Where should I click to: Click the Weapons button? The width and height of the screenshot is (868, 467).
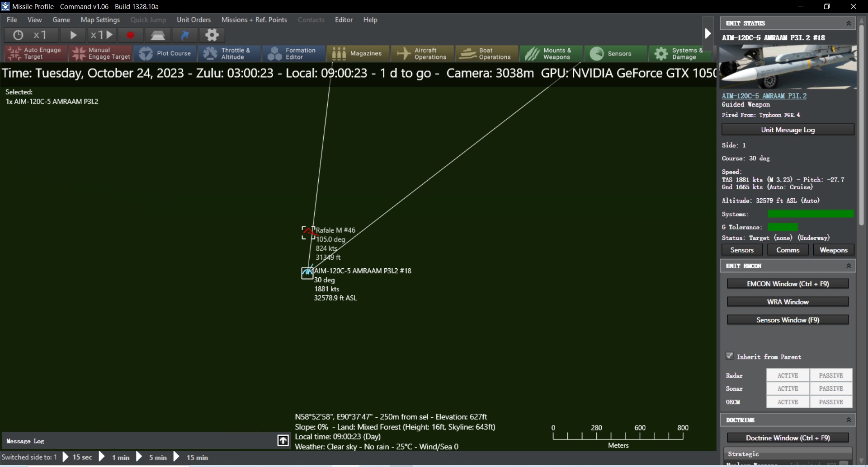(x=834, y=250)
